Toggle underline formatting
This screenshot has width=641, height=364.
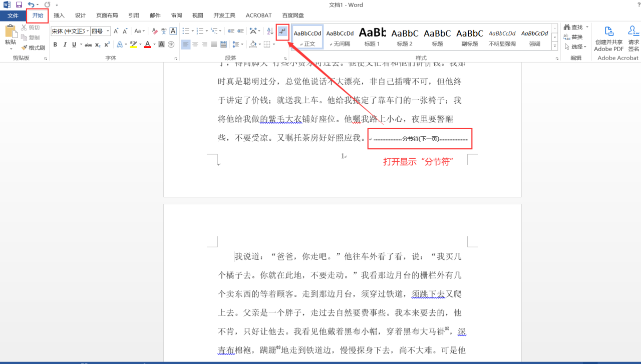[x=74, y=45]
